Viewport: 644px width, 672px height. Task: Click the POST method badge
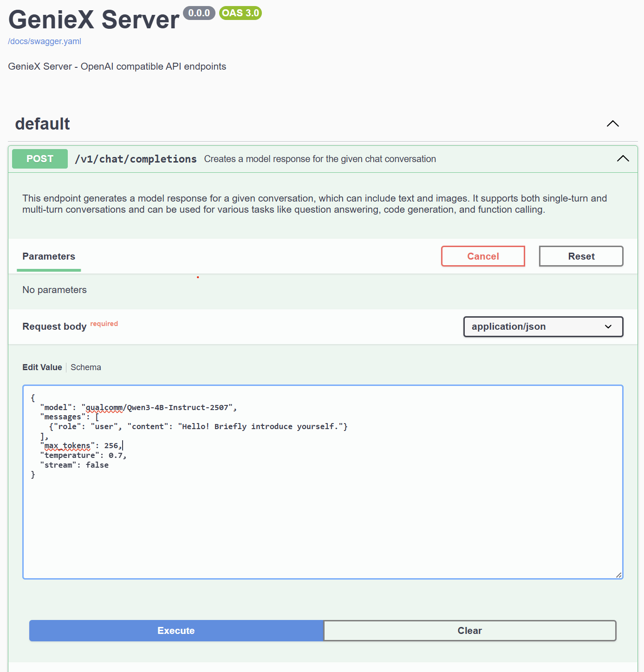coord(40,159)
